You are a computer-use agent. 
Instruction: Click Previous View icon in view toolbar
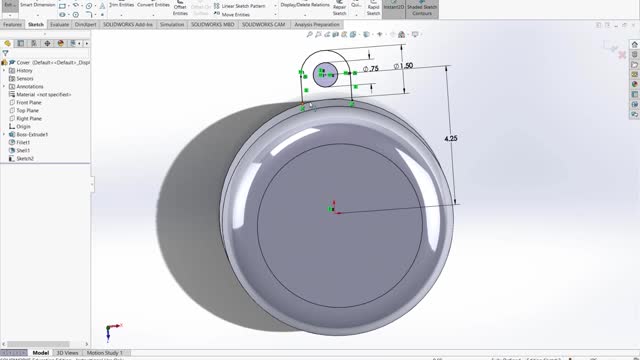(327, 35)
